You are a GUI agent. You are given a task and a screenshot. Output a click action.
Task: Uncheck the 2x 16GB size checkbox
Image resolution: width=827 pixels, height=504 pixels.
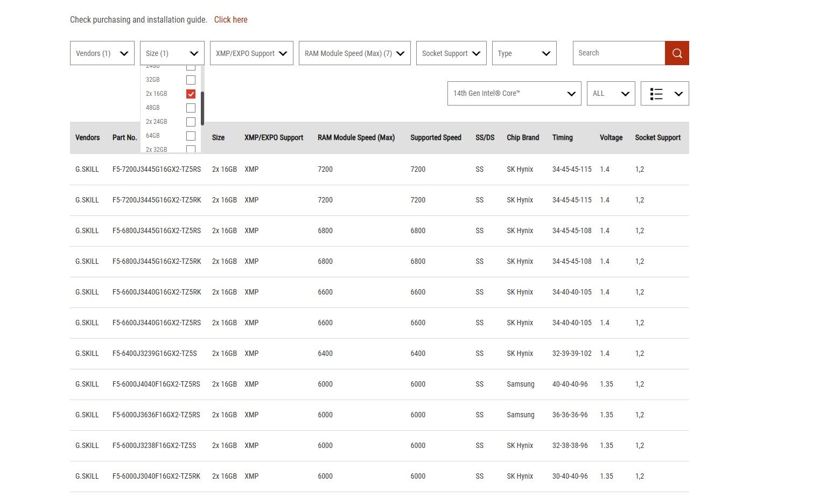(x=191, y=94)
